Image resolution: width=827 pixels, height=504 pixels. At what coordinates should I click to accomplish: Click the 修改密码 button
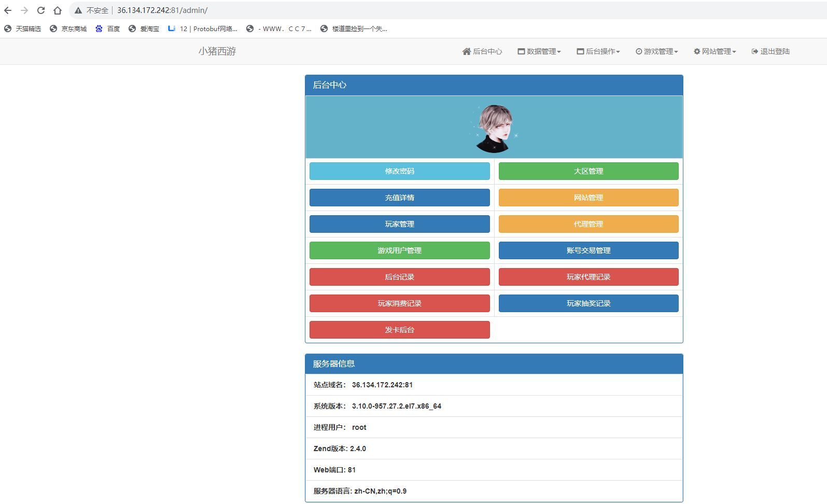[x=400, y=171]
